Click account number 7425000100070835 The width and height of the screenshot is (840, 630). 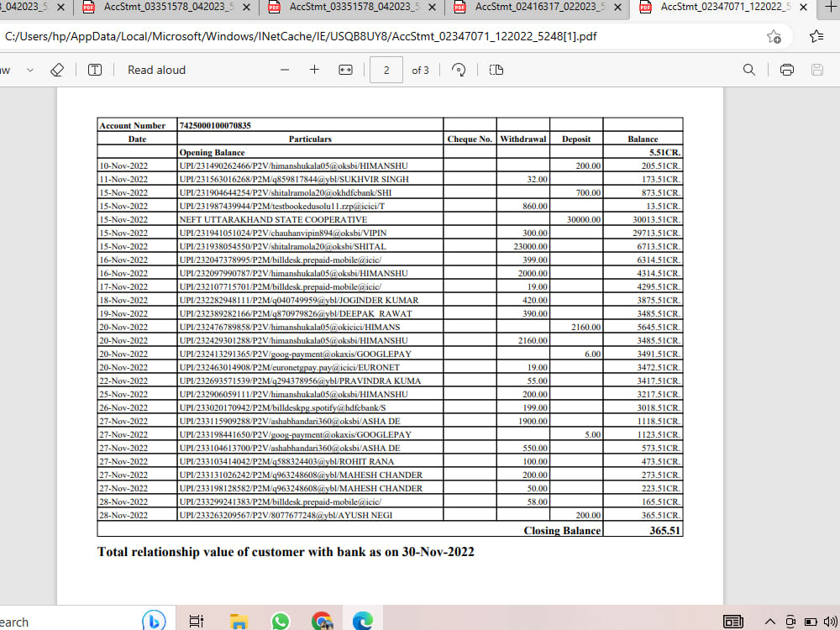click(215, 125)
